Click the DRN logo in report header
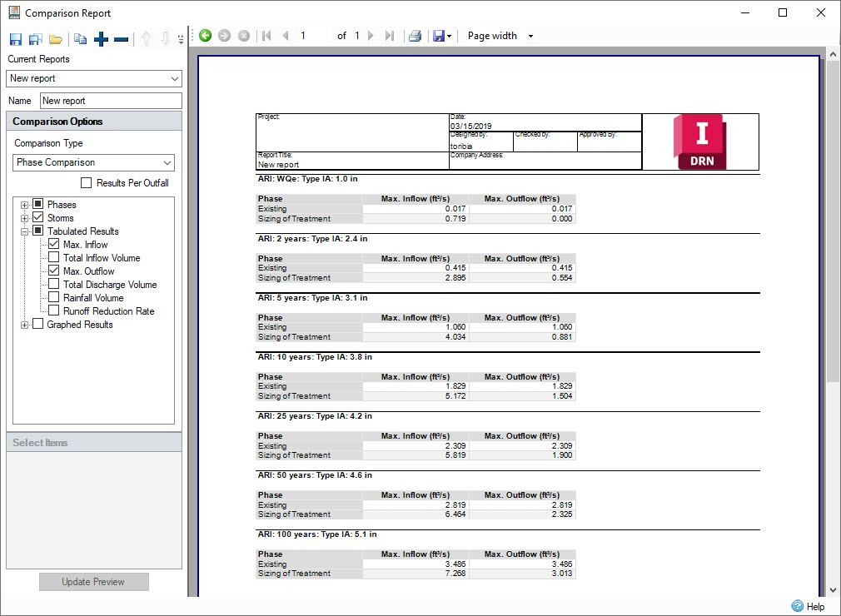841x616 pixels. (700, 142)
